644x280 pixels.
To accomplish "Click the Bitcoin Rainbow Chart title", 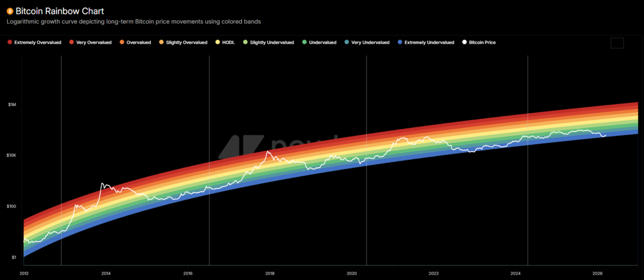I will [59, 11].
